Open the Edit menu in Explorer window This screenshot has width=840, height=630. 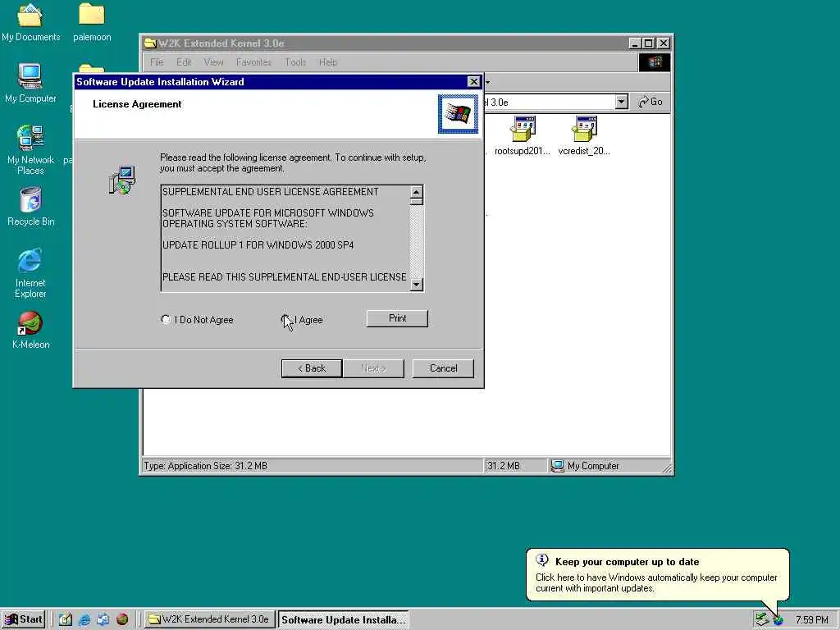184,62
